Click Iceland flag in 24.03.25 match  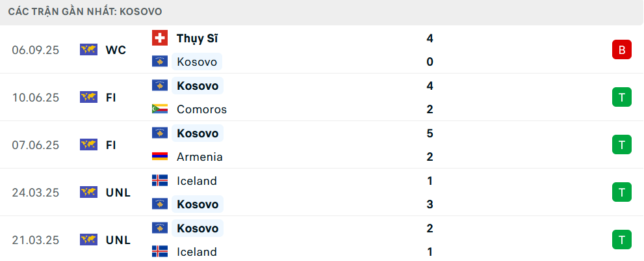pyautogui.click(x=160, y=181)
